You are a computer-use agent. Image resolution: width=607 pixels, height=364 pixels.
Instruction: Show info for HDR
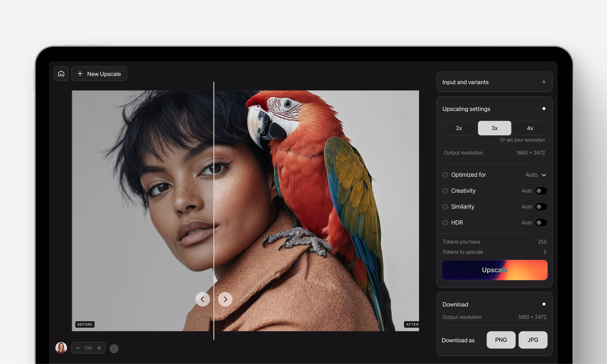tap(445, 223)
